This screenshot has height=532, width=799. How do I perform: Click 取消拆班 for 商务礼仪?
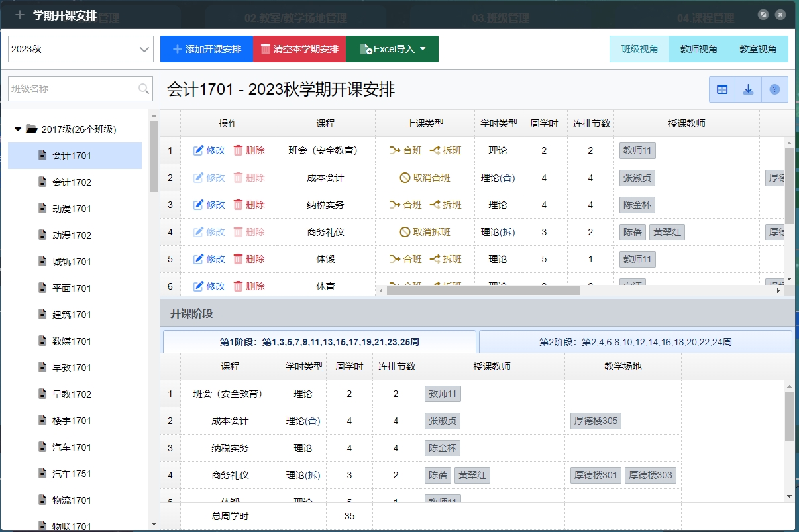click(x=425, y=232)
